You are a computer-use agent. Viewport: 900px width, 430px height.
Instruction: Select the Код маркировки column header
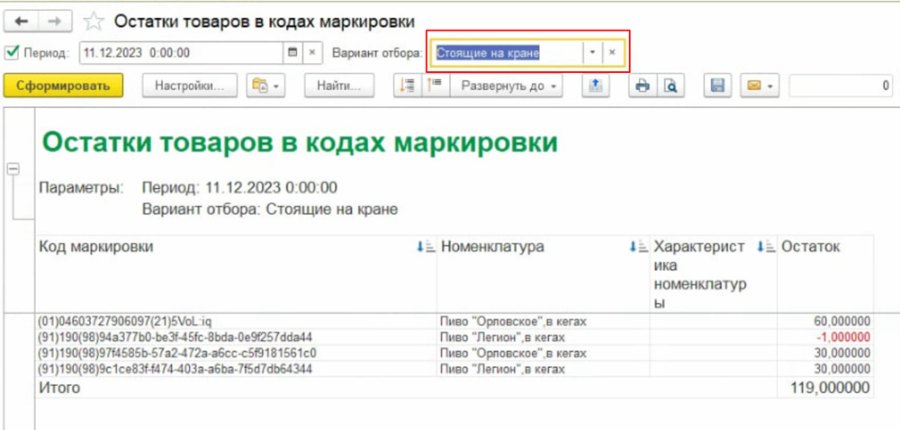point(96,247)
